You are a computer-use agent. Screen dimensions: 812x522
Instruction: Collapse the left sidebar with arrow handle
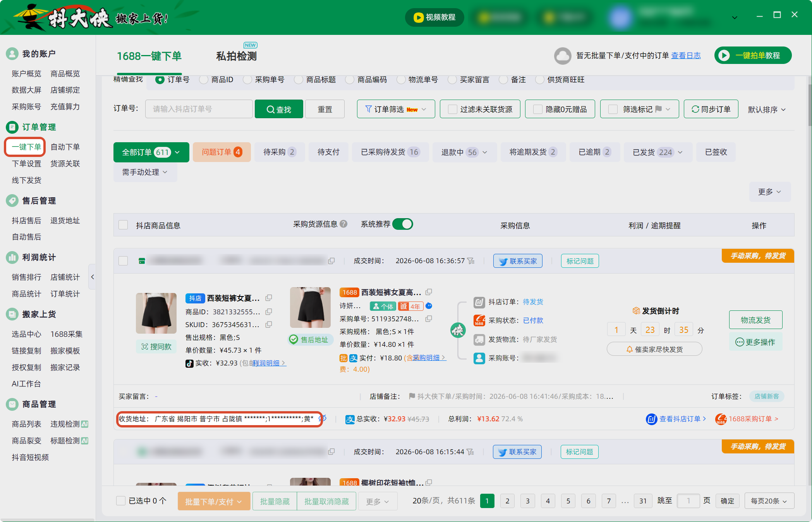point(92,277)
